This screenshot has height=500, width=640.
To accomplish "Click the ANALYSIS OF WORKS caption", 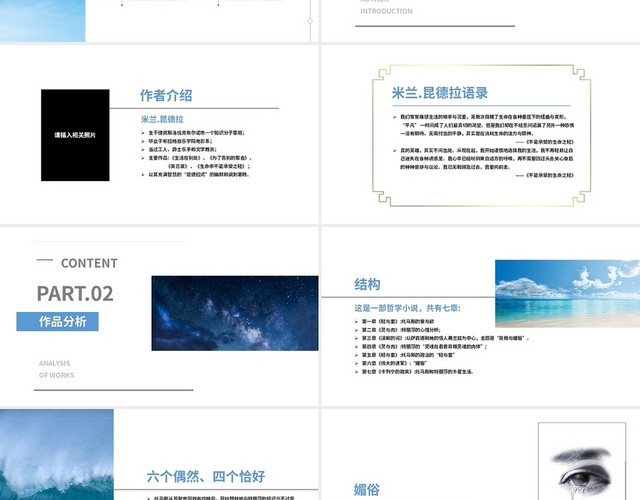I will tap(56, 369).
